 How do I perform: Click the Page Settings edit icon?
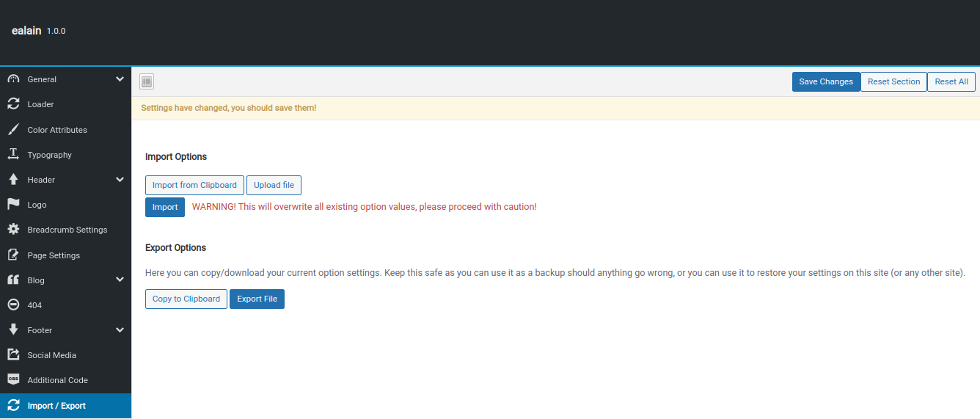pyautogui.click(x=13, y=255)
